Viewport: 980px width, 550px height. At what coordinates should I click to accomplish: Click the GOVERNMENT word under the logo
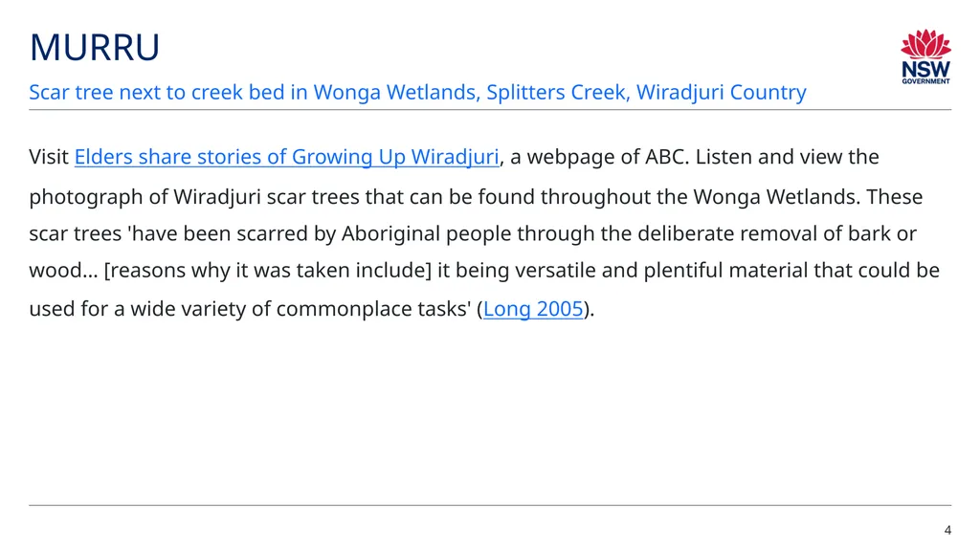pos(925,81)
